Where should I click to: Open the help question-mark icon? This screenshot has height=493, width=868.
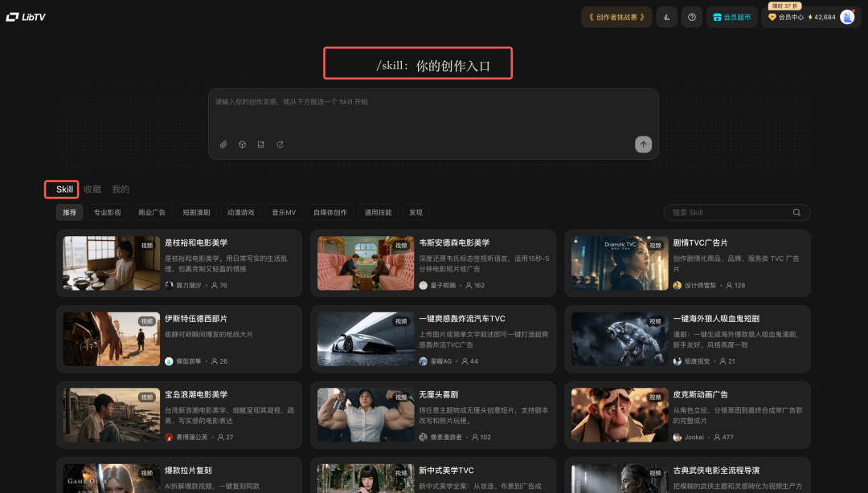[x=691, y=17]
